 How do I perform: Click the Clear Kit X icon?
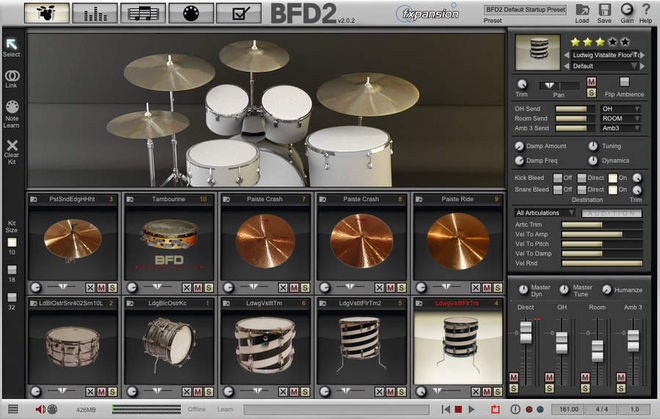point(12,145)
